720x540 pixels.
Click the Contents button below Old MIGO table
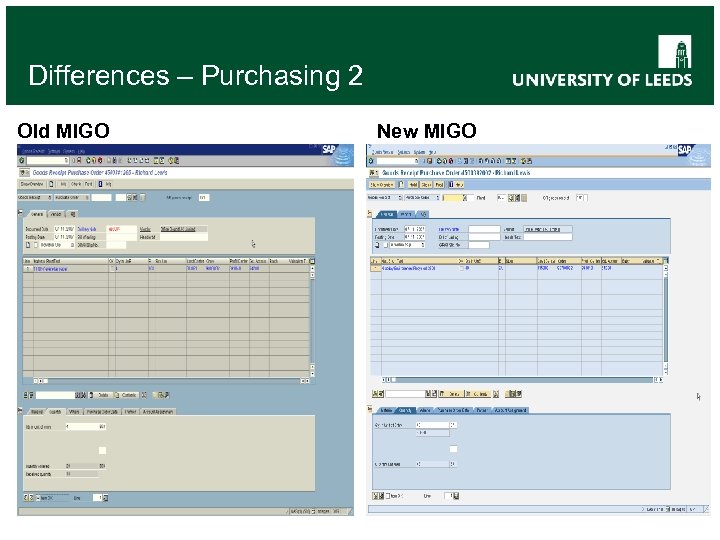point(126,395)
